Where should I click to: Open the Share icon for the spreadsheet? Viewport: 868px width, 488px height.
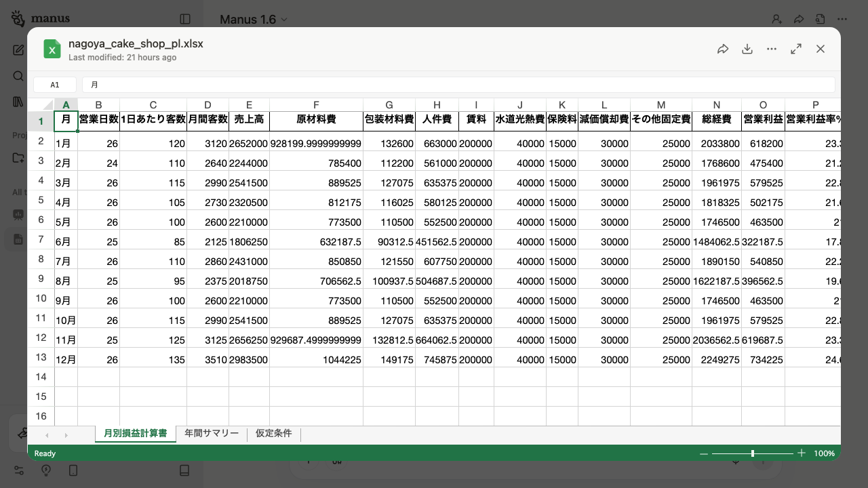[x=723, y=49]
